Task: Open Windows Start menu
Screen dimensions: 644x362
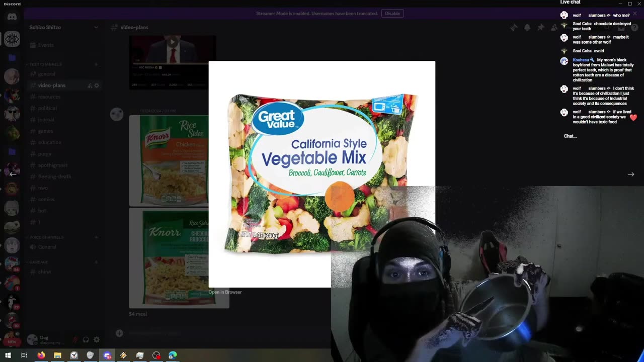Action: tap(8, 355)
